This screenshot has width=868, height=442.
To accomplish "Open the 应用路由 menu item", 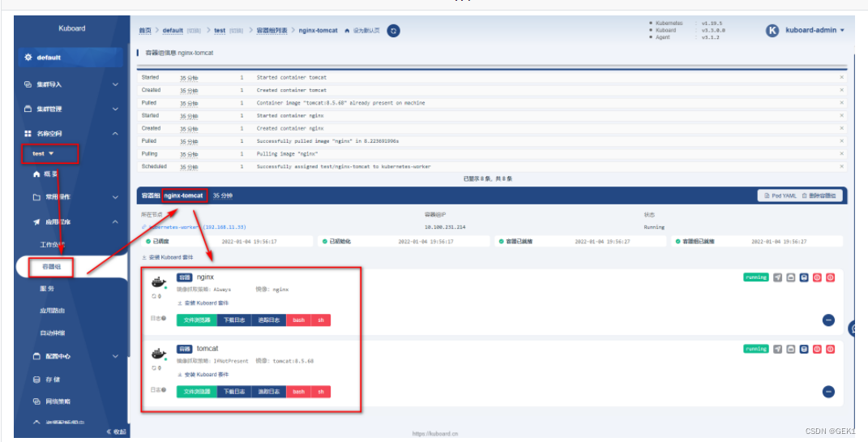I will click(53, 311).
